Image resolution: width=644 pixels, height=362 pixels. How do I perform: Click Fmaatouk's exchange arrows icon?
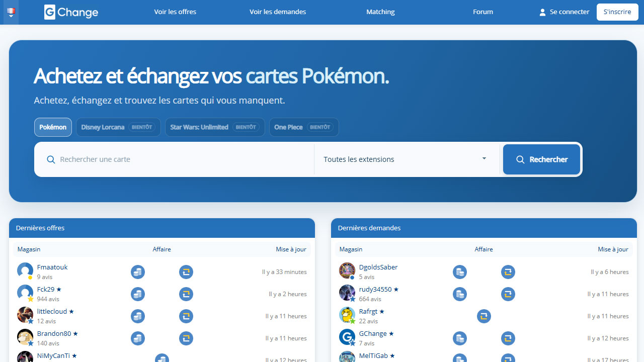[186, 272]
